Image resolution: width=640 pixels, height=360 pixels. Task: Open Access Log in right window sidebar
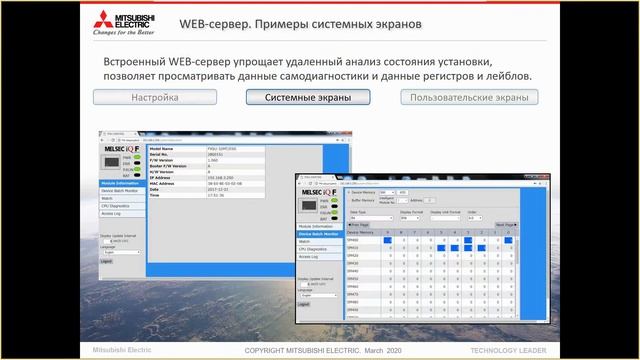[x=320, y=257]
